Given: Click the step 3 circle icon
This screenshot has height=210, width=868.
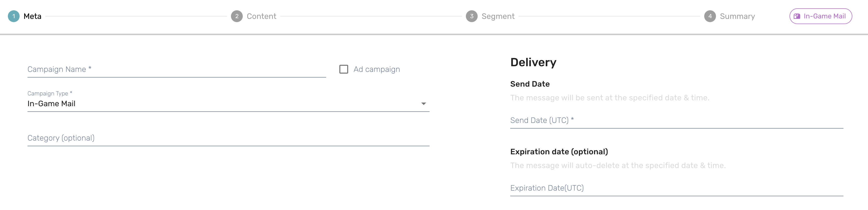Looking at the screenshot, I should [x=472, y=16].
